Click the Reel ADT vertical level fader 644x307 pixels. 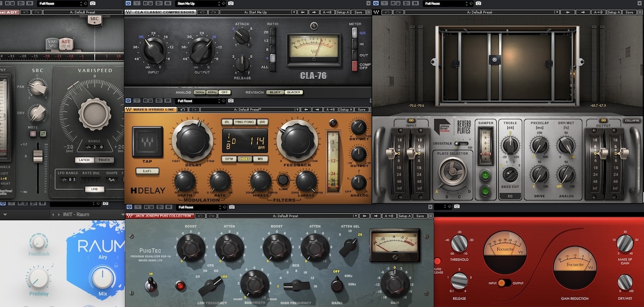(37, 156)
